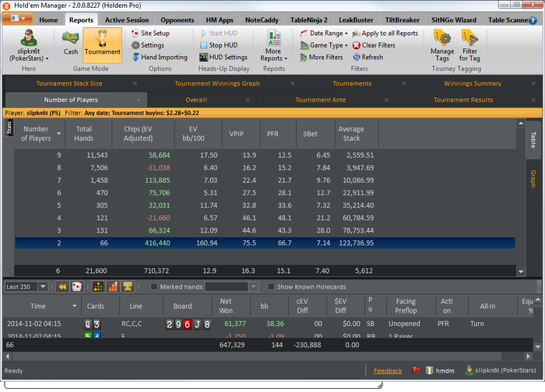Open Settings in the Options group
This screenshot has height=392, width=545.
point(148,45)
